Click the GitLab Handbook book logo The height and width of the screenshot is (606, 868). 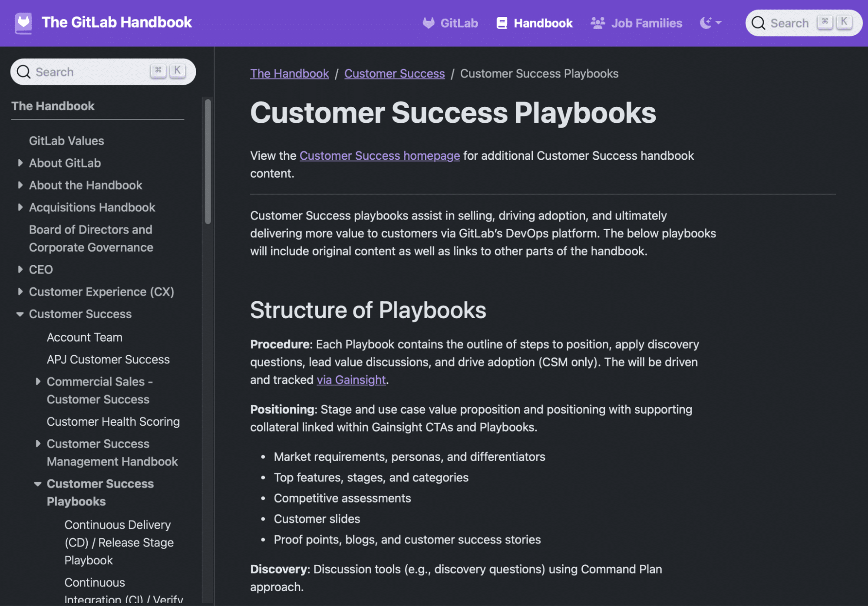tap(23, 23)
